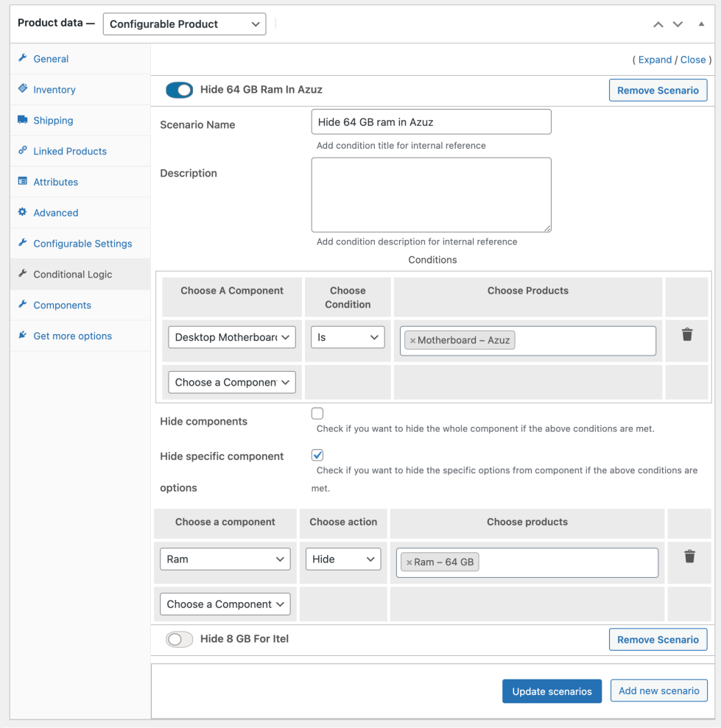Click the up arrow in the Product data header

(658, 24)
